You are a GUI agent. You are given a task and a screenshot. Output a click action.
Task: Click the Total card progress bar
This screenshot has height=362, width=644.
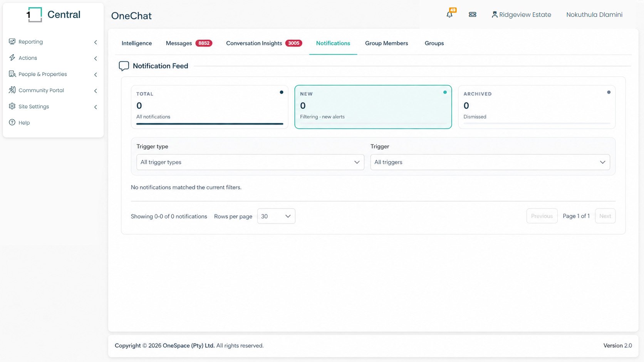tap(210, 124)
